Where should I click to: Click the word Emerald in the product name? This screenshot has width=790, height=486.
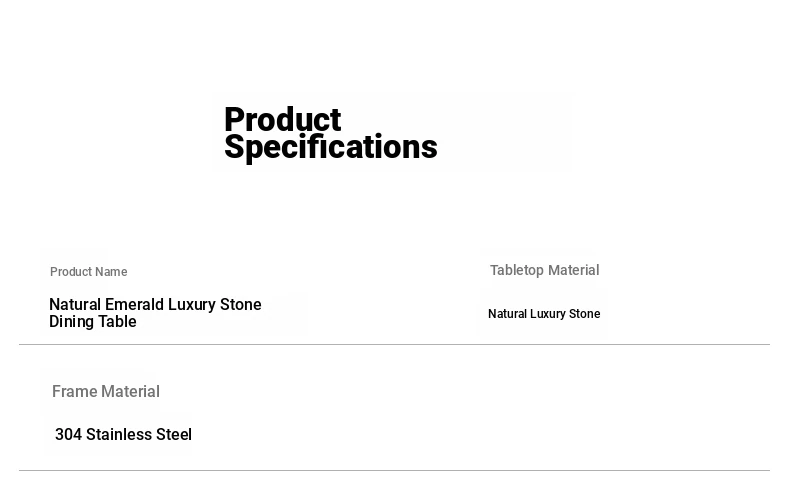tap(134, 305)
